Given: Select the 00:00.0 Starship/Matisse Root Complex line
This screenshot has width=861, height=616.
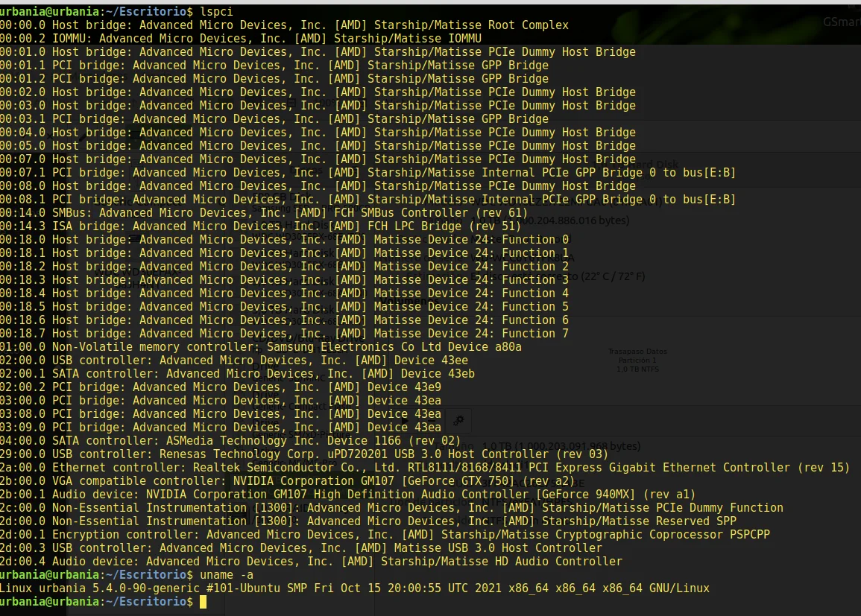Looking at the screenshot, I should [x=285, y=25].
